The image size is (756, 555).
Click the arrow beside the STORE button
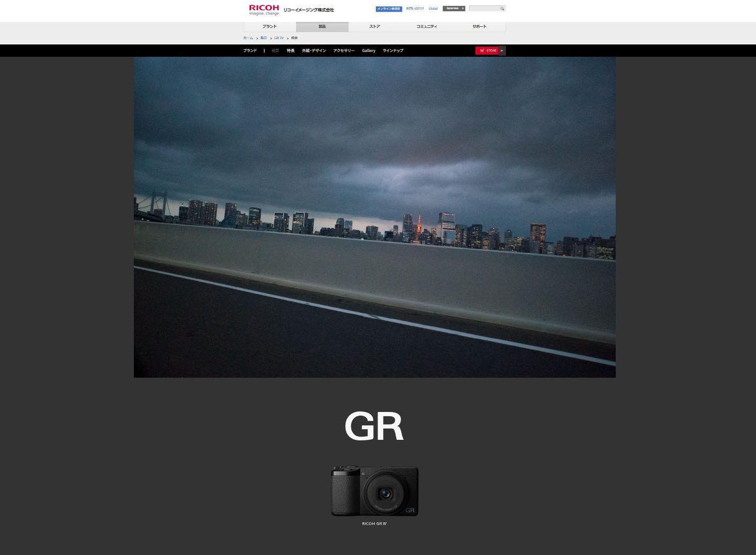click(502, 50)
